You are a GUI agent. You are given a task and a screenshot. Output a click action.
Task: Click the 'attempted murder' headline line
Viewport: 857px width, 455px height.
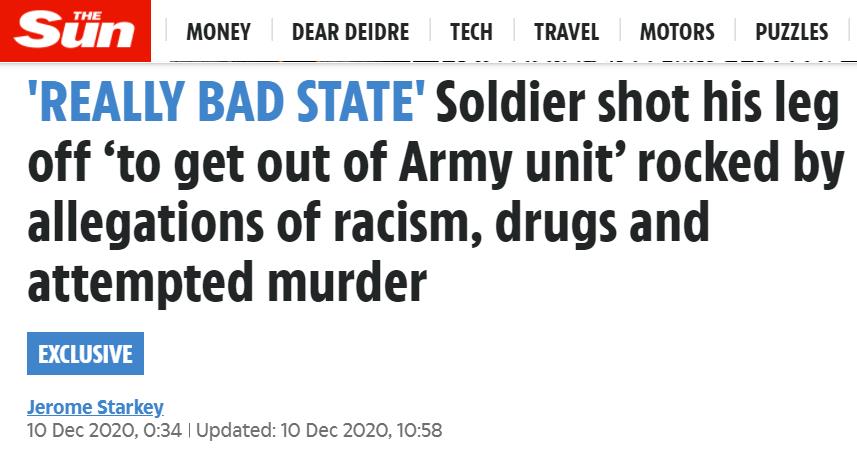tap(227, 283)
